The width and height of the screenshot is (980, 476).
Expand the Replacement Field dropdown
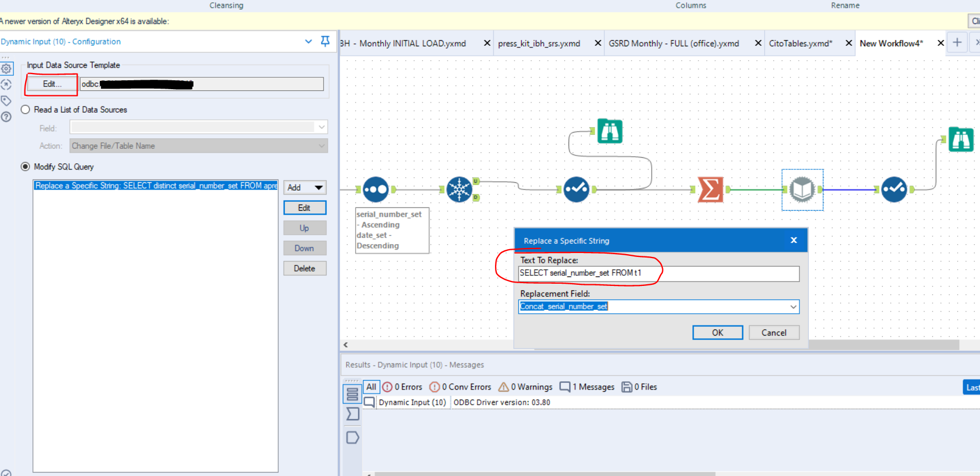[793, 307]
